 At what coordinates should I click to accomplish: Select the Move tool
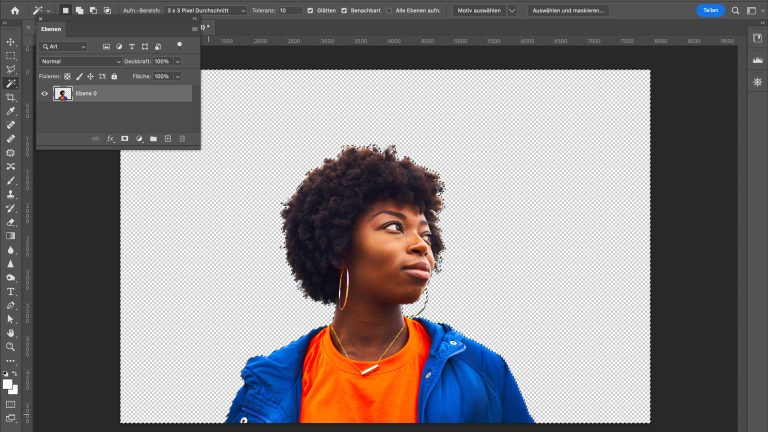[x=11, y=42]
